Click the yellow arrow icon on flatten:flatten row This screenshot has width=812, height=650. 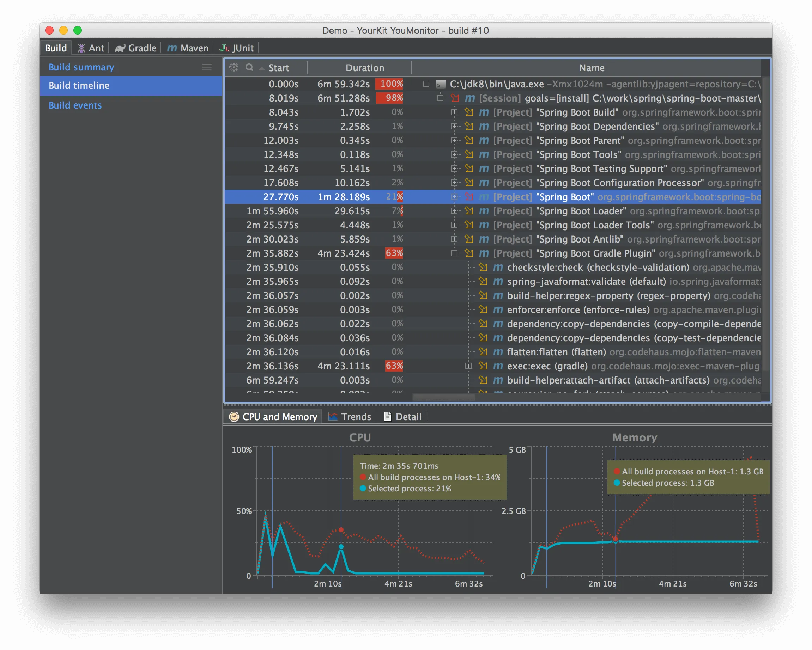483,351
